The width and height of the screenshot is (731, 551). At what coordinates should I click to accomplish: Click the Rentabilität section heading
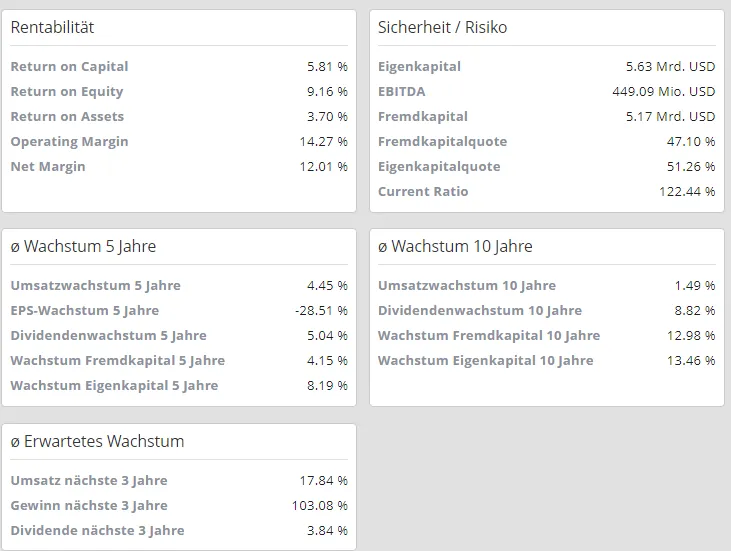tap(52, 27)
